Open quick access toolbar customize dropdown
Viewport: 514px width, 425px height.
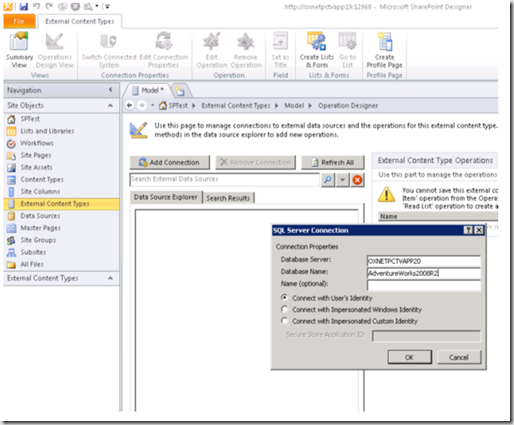(x=107, y=6)
